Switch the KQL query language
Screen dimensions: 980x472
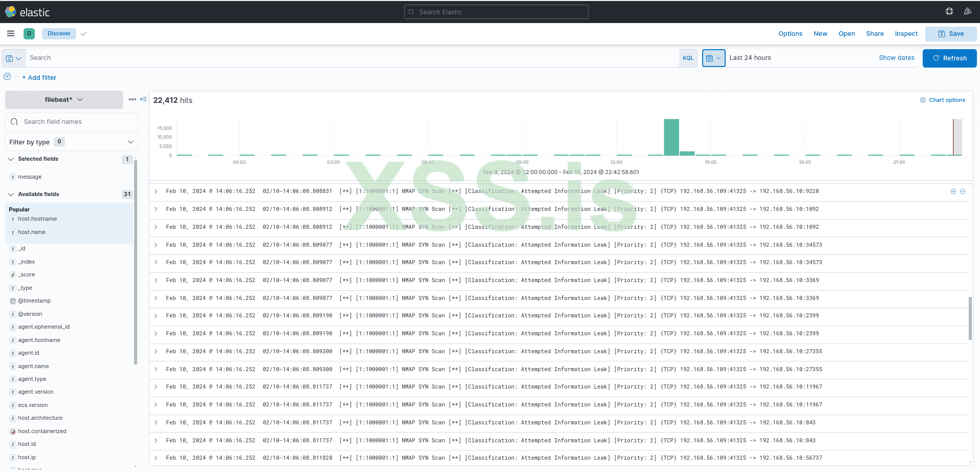click(x=688, y=58)
